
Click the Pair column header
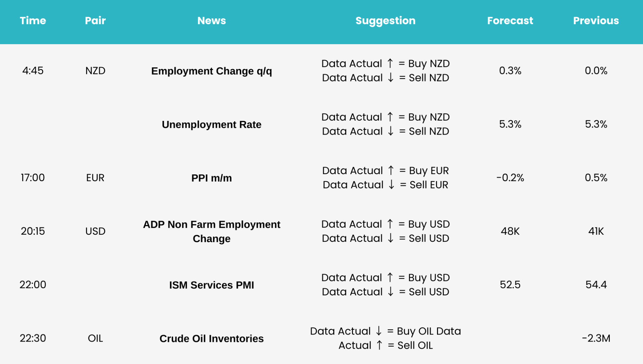coord(95,21)
